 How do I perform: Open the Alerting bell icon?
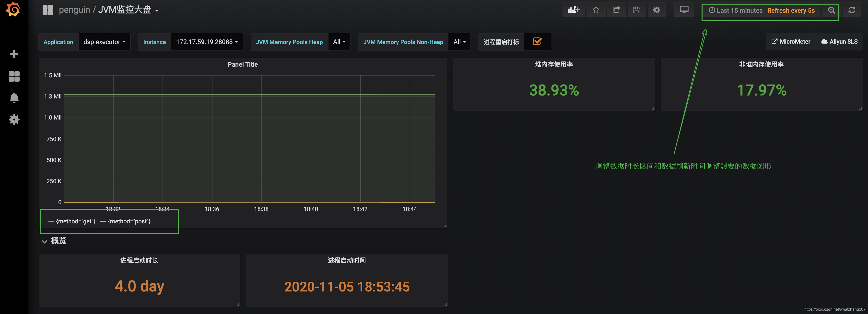(14, 98)
